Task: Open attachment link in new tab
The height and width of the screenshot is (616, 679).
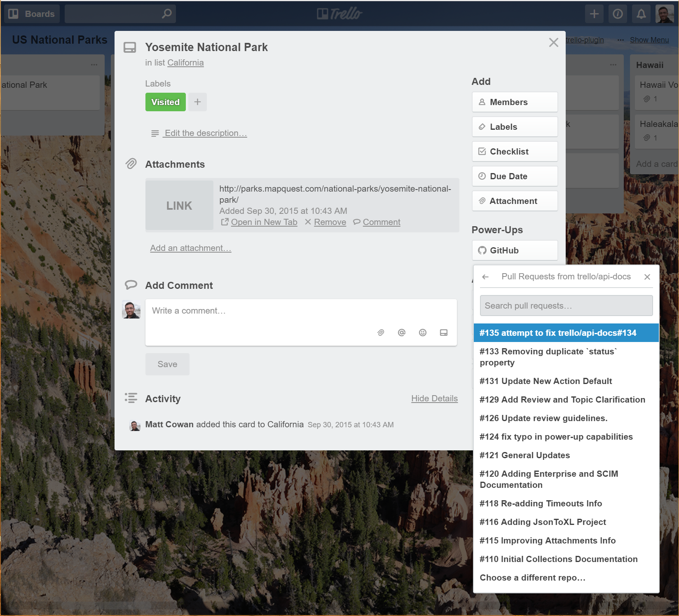Action: (264, 222)
